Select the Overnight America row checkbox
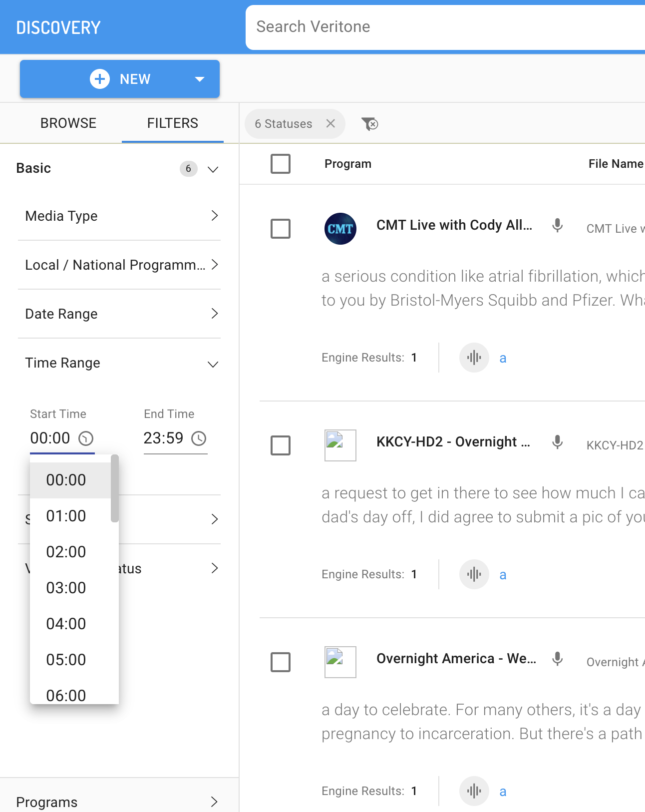645x812 pixels. [281, 662]
